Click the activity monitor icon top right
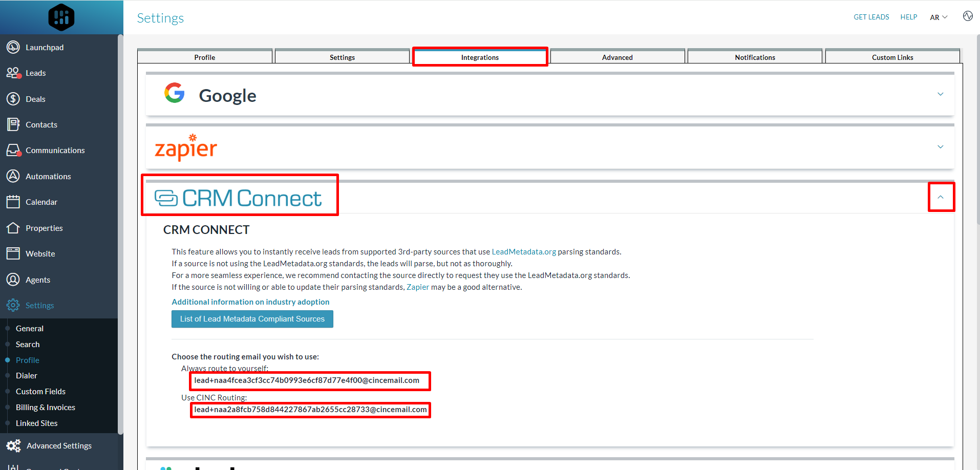This screenshot has height=470, width=980. pos(968,16)
